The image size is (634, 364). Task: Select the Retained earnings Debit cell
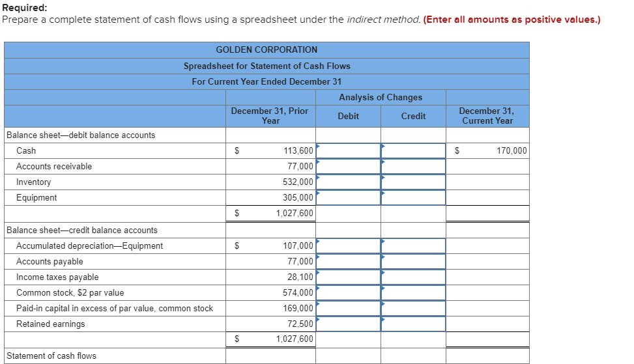(x=348, y=324)
